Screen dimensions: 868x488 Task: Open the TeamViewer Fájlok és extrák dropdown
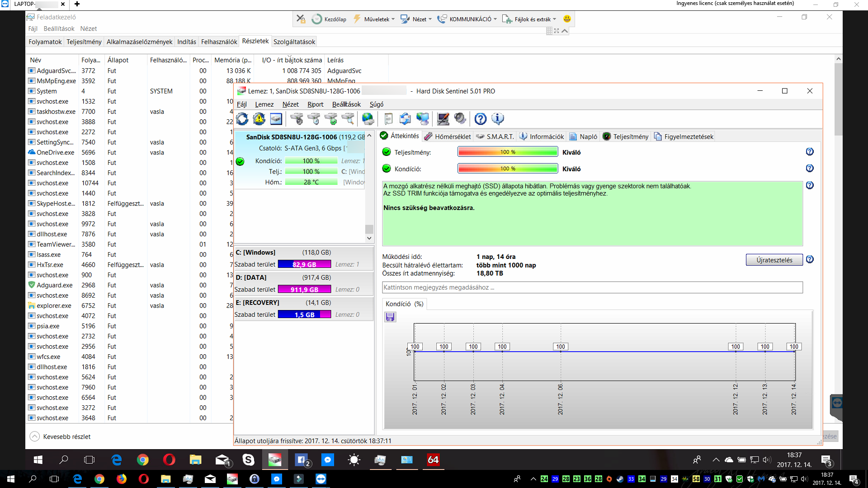click(x=529, y=19)
